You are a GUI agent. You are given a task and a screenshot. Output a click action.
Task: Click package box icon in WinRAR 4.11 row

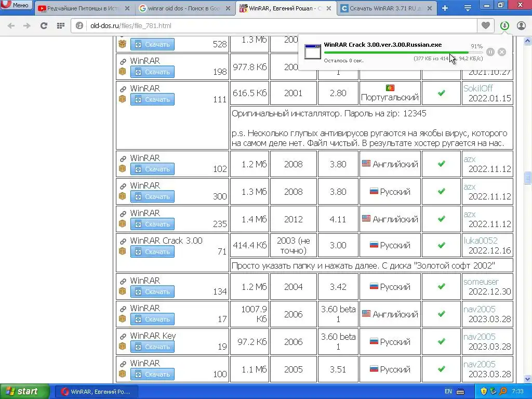point(123,223)
